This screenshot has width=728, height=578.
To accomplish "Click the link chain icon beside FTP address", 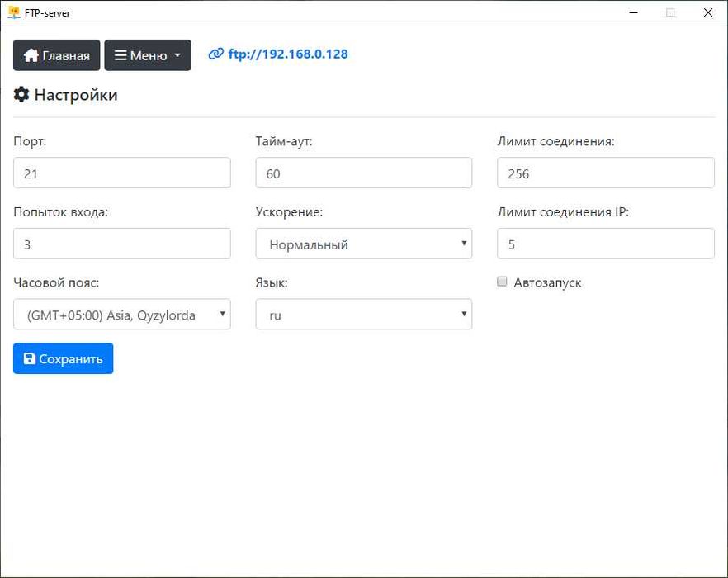I will pos(216,54).
